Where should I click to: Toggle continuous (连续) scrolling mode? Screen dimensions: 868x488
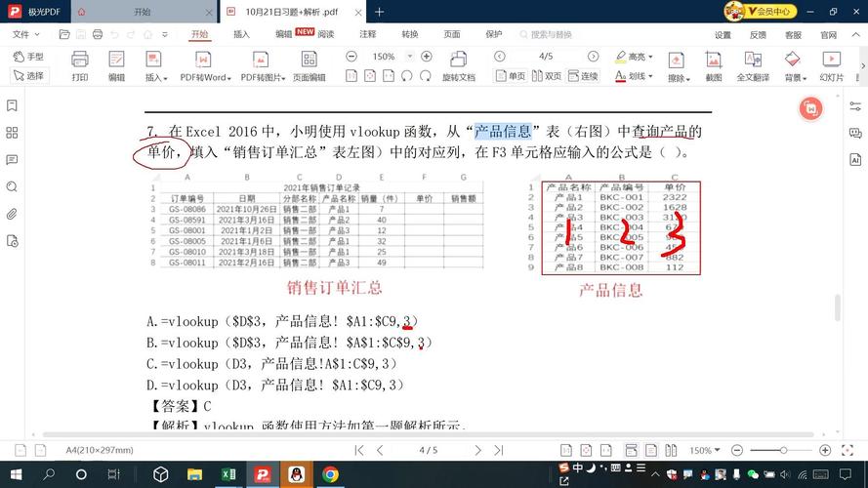584,76
